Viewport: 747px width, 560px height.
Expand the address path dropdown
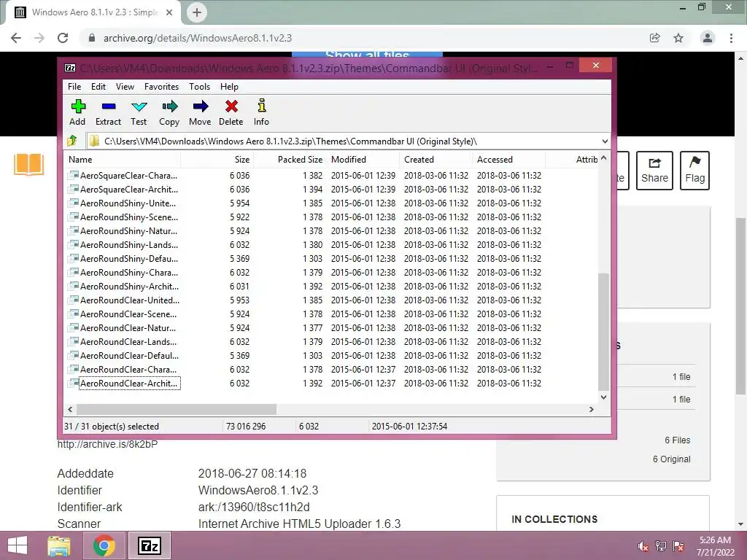(605, 141)
